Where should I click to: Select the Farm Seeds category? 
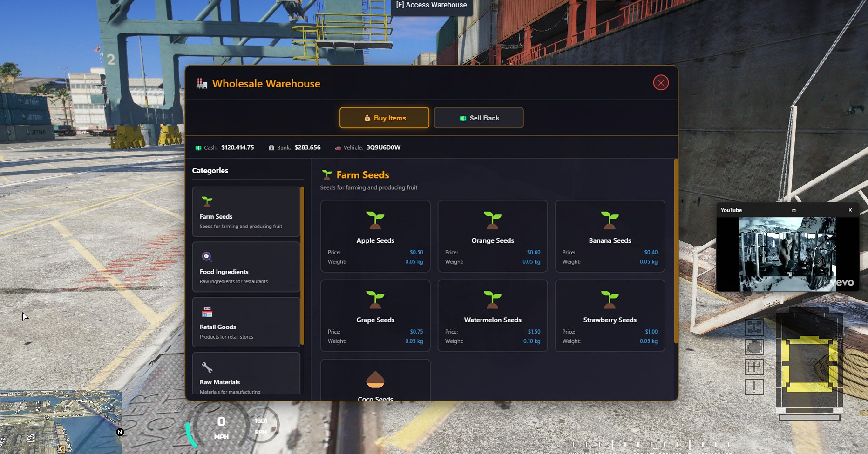(x=246, y=212)
